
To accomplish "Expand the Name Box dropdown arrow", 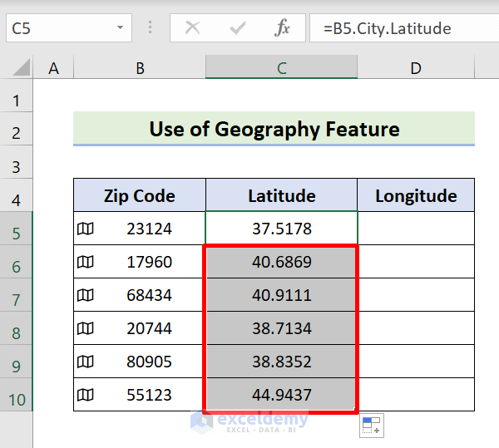I will pos(121,28).
